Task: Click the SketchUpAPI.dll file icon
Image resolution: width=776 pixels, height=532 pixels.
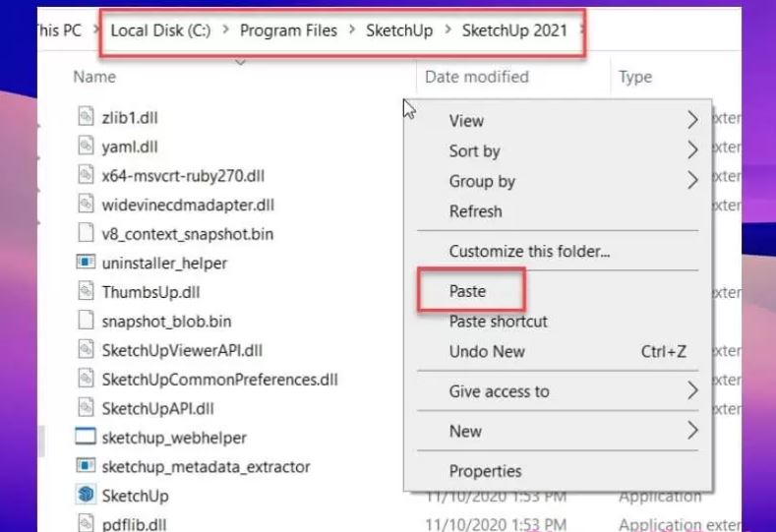Action: tap(86, 408)
